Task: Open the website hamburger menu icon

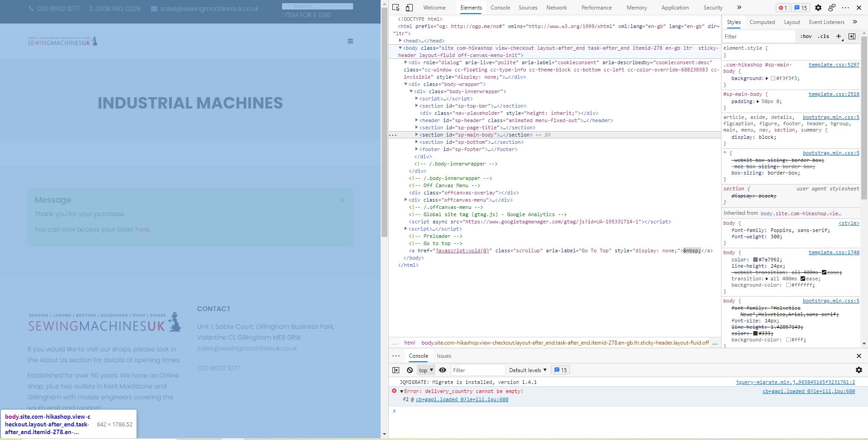Action: (350, 41)
